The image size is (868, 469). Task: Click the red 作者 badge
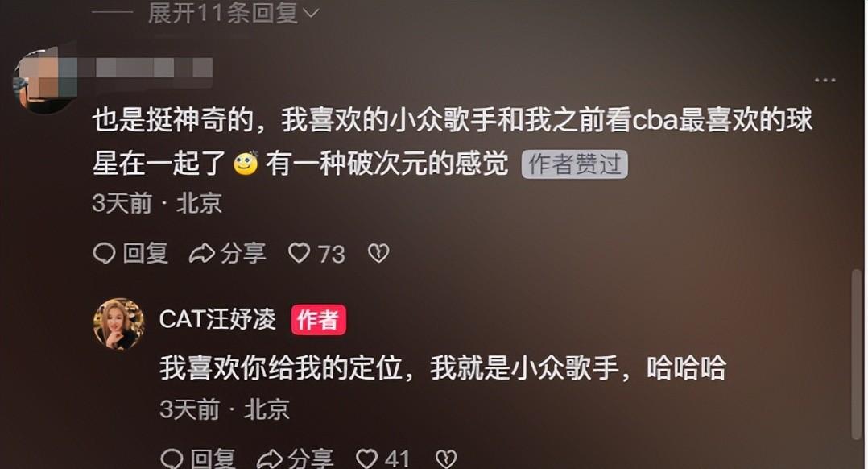click(x=318, y=320)
